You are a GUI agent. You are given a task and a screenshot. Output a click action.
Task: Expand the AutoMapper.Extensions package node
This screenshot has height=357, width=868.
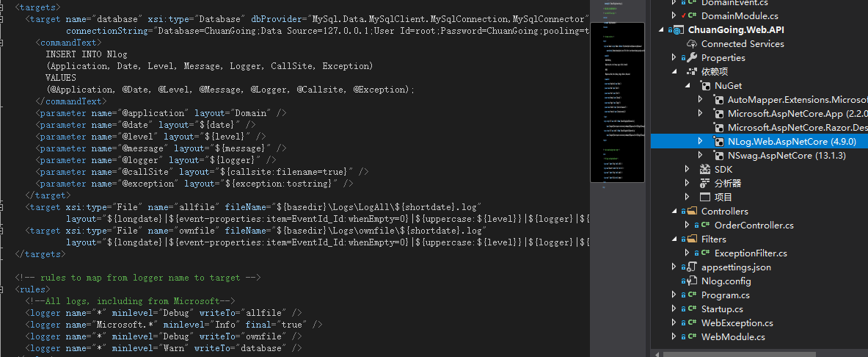point(700,100)
